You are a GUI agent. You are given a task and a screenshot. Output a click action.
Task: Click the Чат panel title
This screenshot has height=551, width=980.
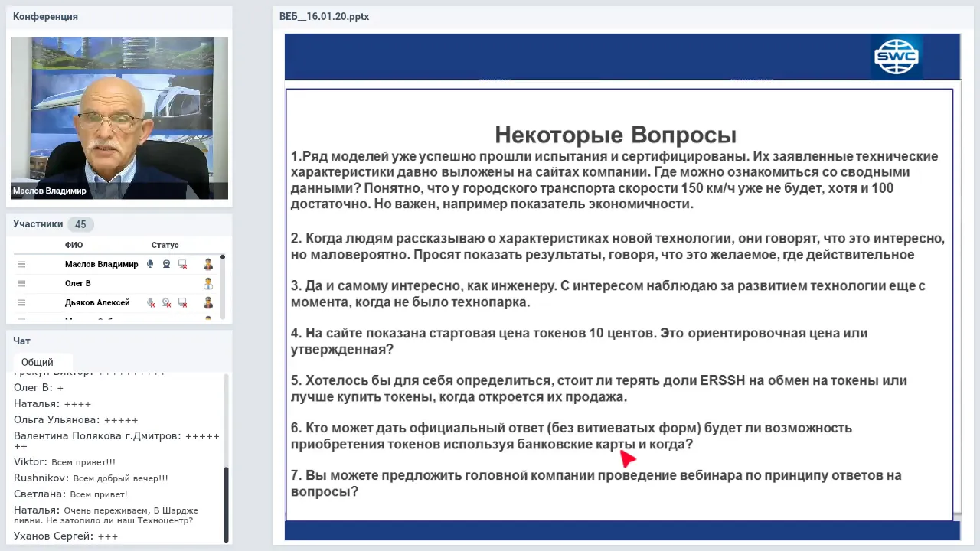[21, 341]
